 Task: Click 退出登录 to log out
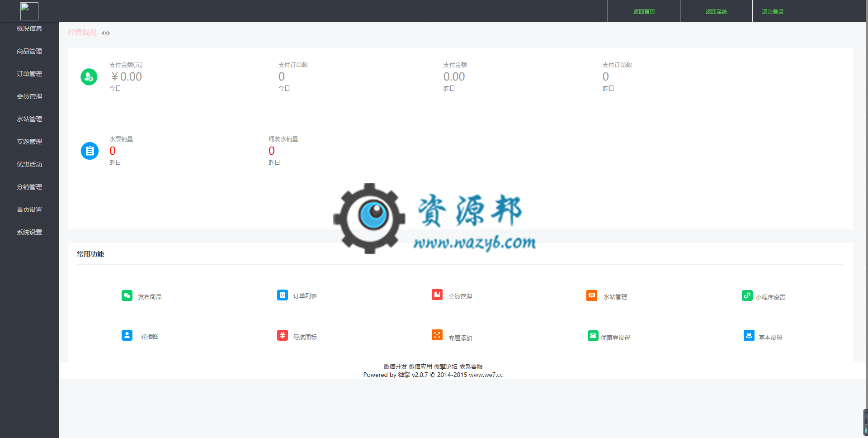pos(773,11)
